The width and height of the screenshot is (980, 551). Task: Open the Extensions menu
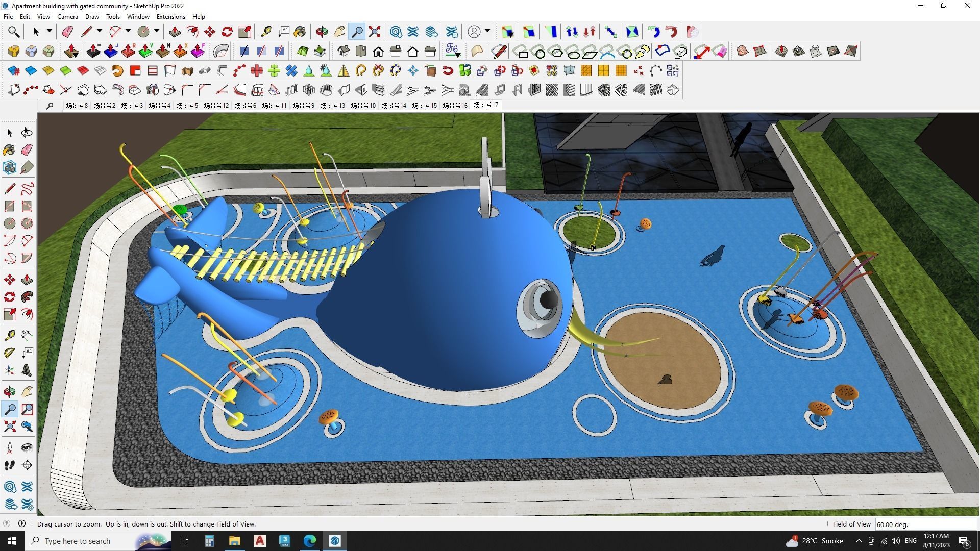coord(170,17)
